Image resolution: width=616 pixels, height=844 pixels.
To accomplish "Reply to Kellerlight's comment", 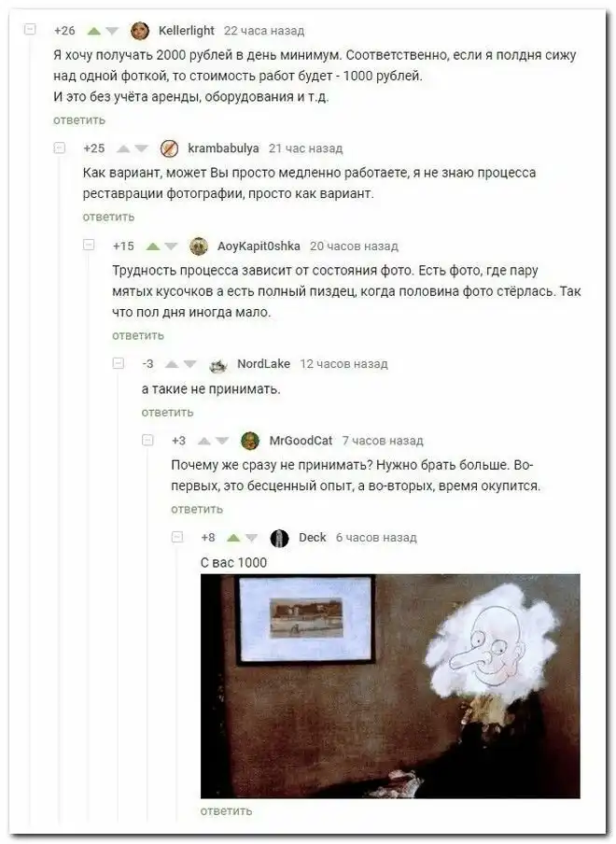I will [79, 120].
